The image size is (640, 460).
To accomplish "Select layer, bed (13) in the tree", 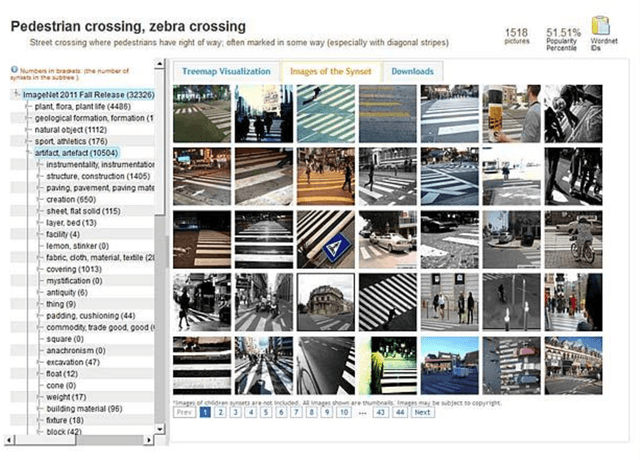I will coord(71,222).
